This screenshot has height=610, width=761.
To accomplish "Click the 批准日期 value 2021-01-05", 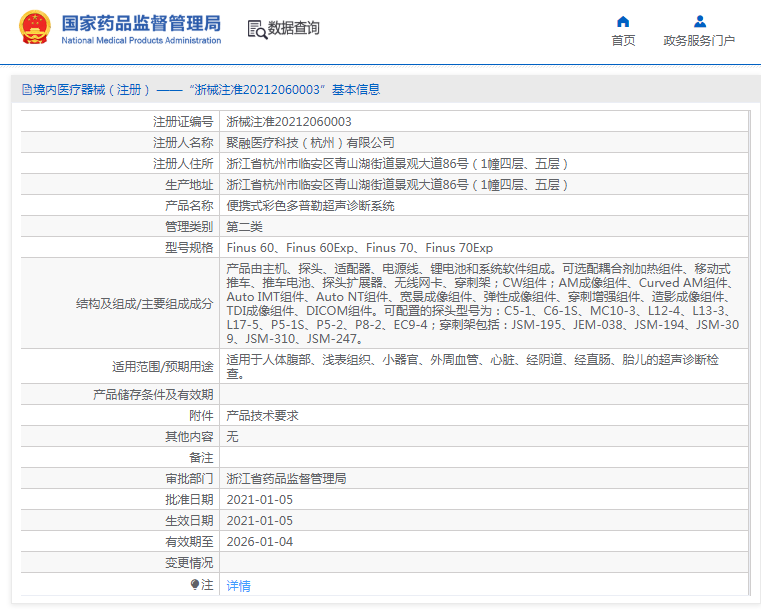I will click(260, 500).
